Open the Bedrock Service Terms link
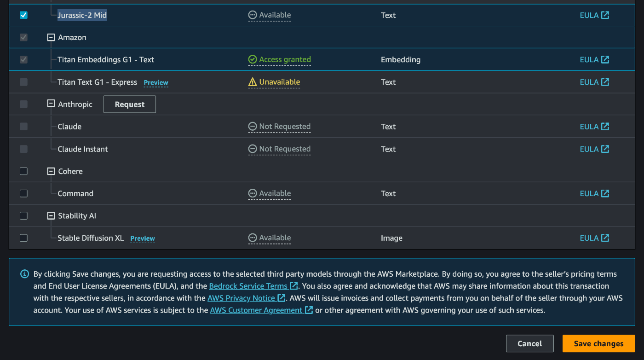The image size is (644, 360). point(253,286)
